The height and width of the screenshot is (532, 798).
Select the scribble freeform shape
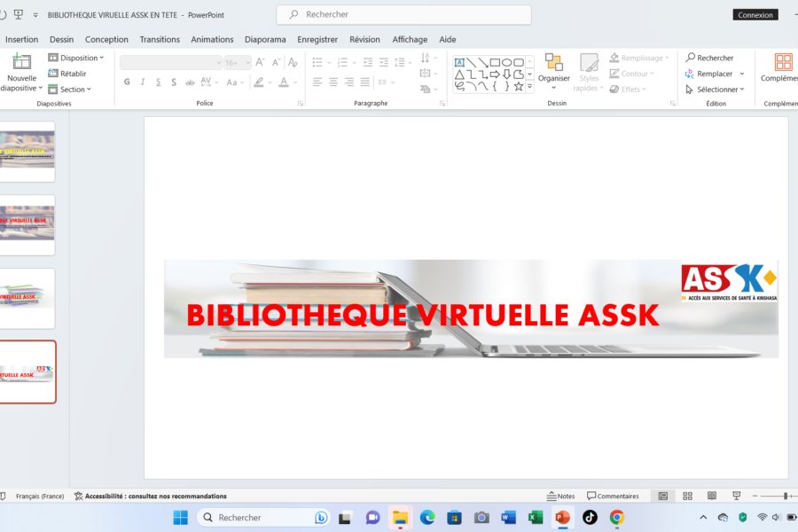459,87
